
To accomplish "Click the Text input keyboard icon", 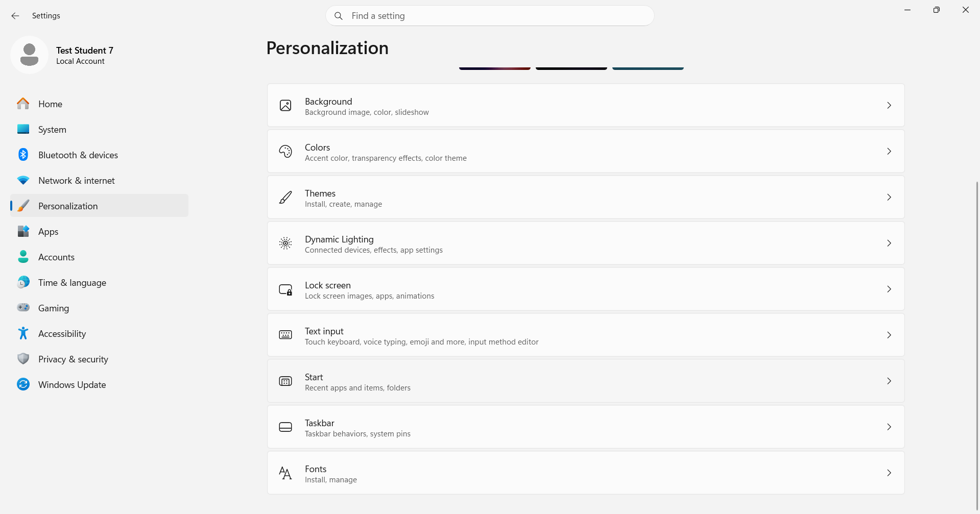I will tap(285, 335).
